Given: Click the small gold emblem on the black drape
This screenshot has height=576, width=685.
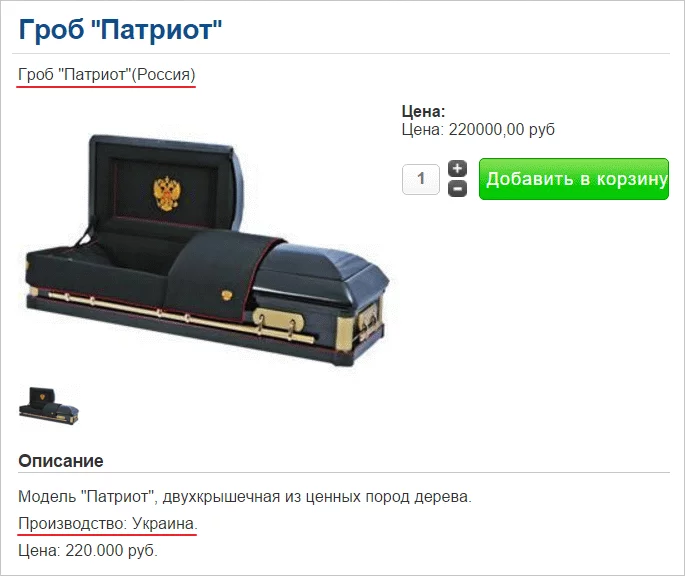Looking at the screenshot, I should 227,295.
